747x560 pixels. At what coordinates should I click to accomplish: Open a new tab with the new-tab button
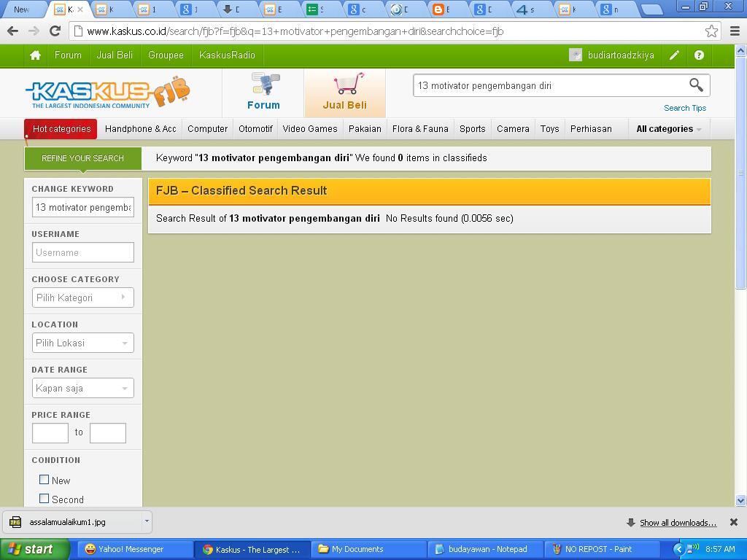tap(651, 9)
